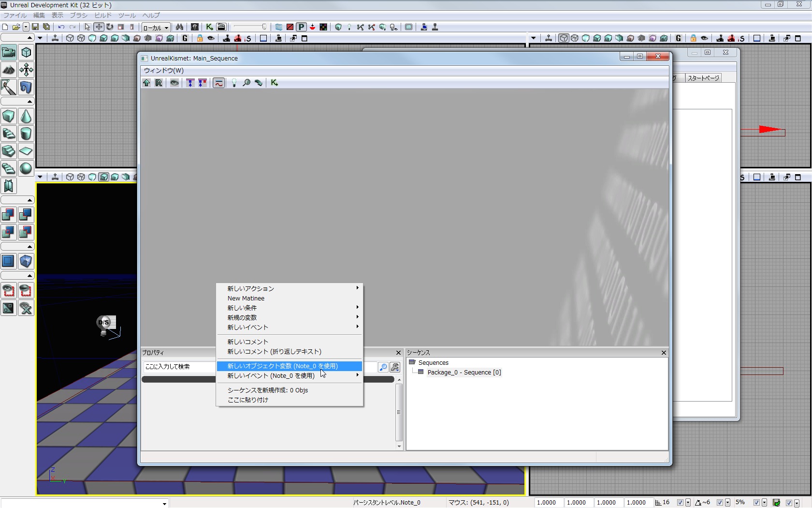Save the current level with the floppy icon
The width and height of the screenshot is (812, 508).
(35, 27)
